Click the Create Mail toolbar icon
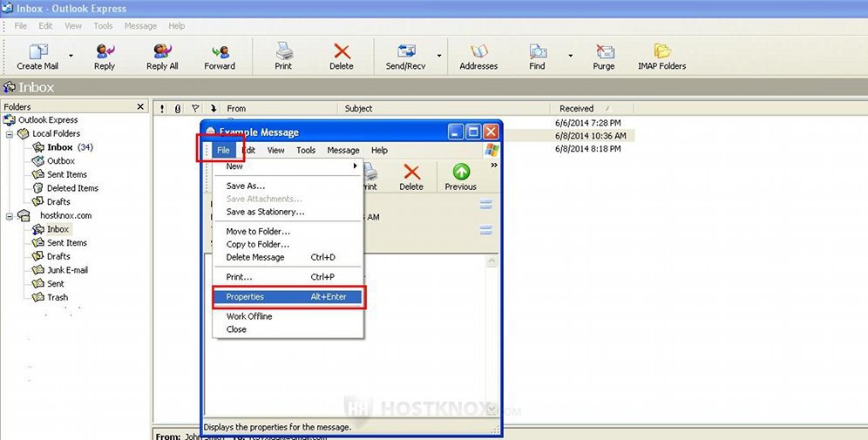The image size is (868, 440). click(37, 57)
